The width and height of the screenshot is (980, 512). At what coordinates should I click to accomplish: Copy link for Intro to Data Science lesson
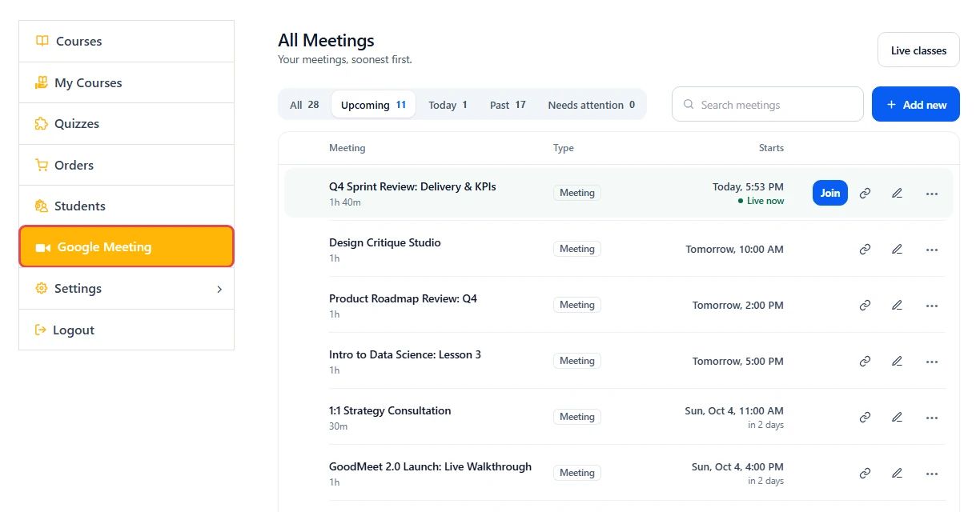pos(865,361)
